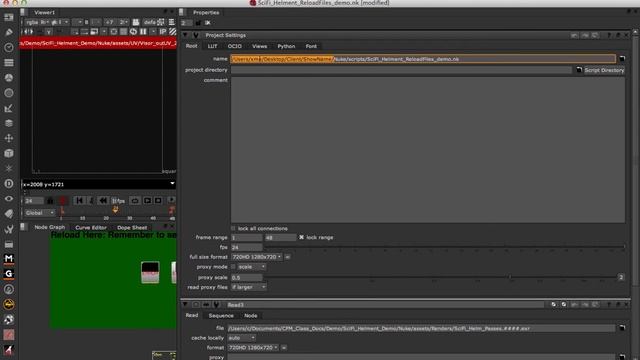Screen dimensions: 640x360
Task: Adjust the proxy scale slider handle
Action: 509,277
